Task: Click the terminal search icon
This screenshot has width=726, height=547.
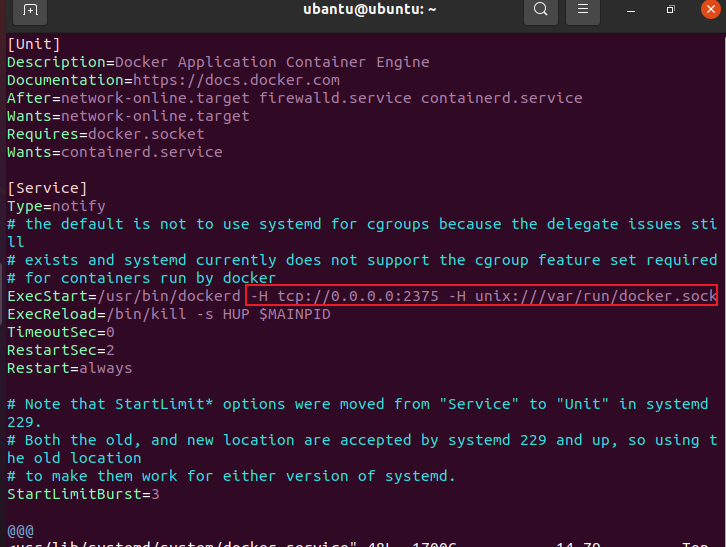Action: [x=541, y=11]
